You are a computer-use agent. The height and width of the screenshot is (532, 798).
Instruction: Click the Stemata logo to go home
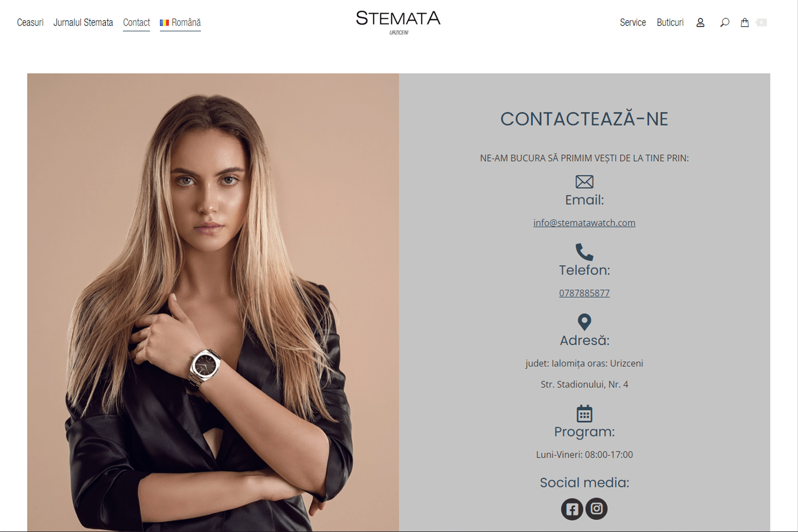tap(399, 22)
